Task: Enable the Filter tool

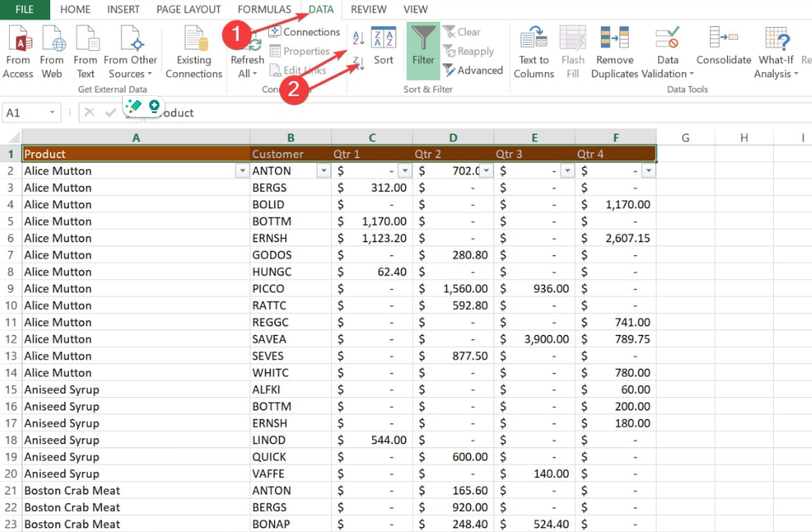Action: pos(422,50)
